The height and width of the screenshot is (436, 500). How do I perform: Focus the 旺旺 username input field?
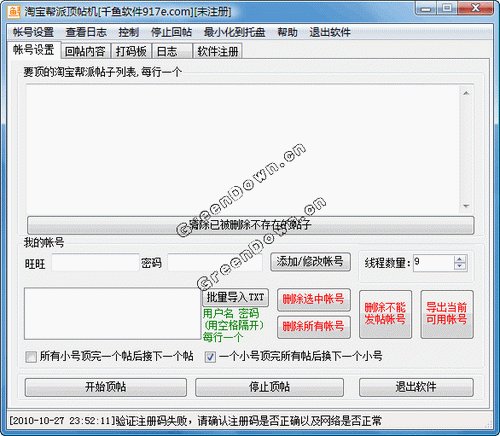point(95,262)
